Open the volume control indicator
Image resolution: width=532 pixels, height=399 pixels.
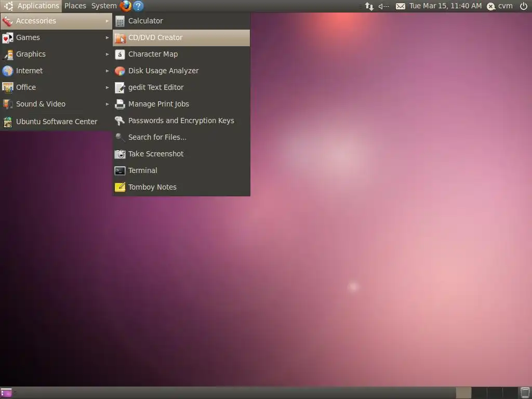[384, 6]
